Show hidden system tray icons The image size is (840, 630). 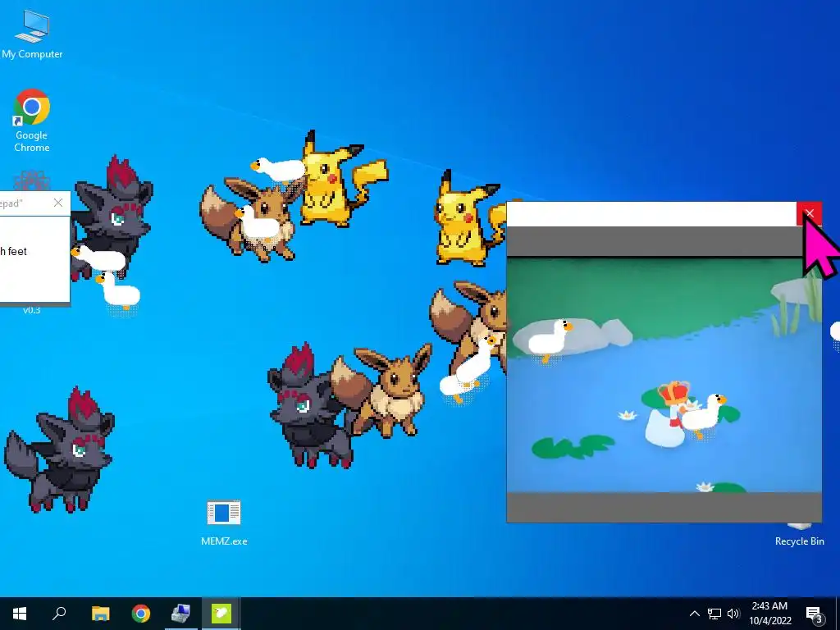[694, 614]
